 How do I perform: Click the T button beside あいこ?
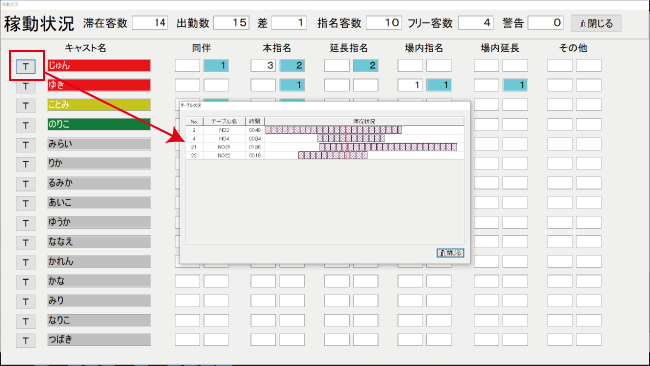26,204
